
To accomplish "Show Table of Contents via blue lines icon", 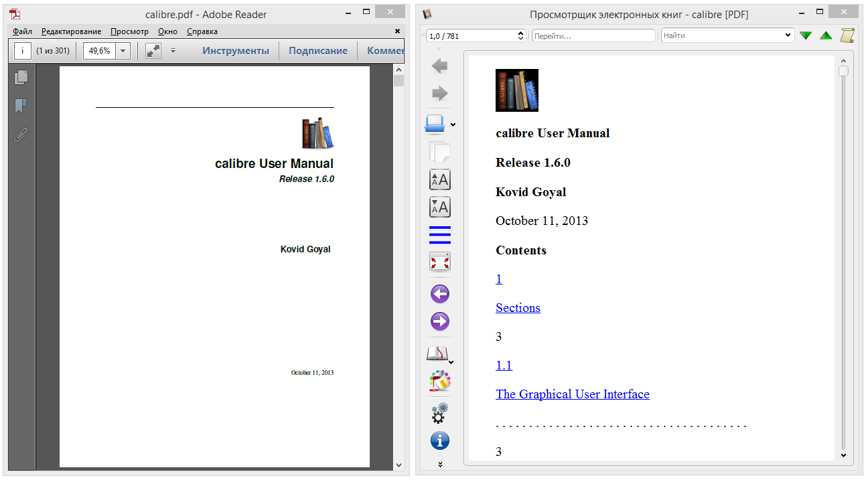I will (439, 234).
